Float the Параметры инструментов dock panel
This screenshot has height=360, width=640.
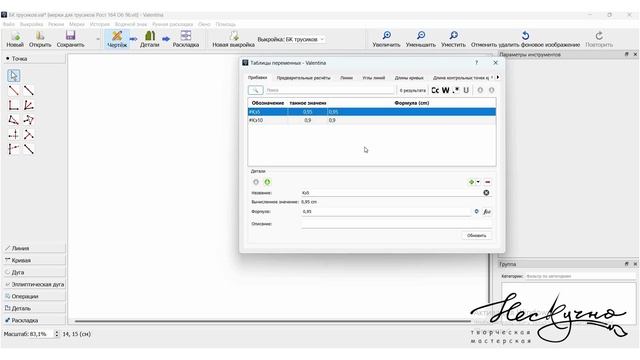pos(627,54)
